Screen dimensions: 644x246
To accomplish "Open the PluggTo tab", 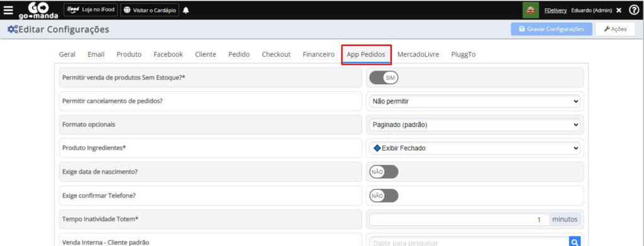I will coord(464,54).
